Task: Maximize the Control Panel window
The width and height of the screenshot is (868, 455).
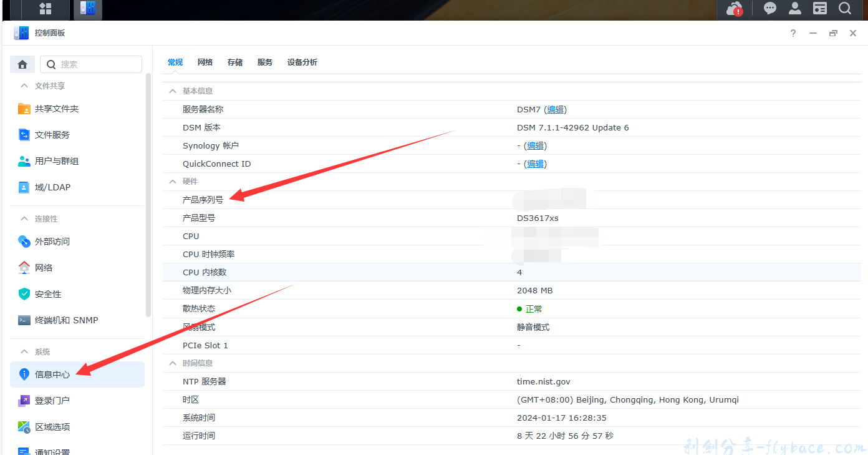Action: [x=833, y=33]
